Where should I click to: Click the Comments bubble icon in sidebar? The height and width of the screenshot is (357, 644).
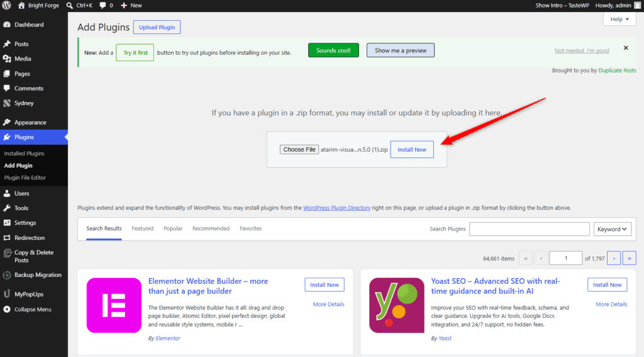pyautogui.click(x=7, y=88)
